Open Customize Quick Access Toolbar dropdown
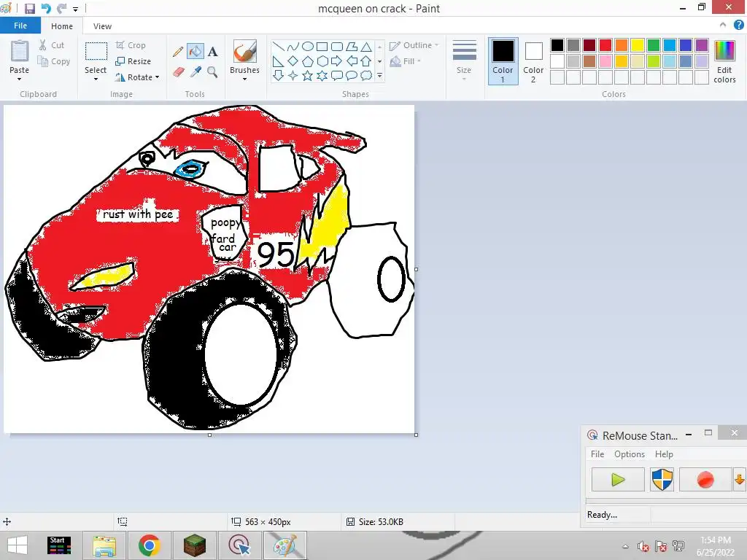Viewport: 747px width, 560px height. click(x=75, y=9)
